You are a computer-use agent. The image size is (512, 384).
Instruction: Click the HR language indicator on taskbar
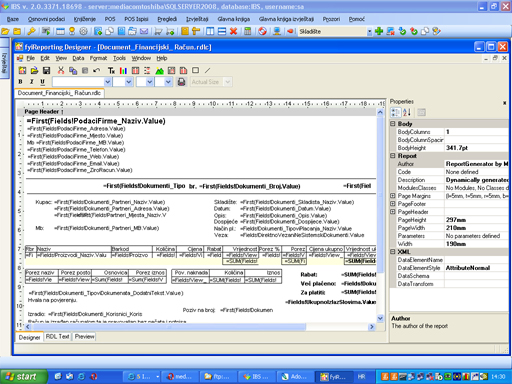click(362, 377)
